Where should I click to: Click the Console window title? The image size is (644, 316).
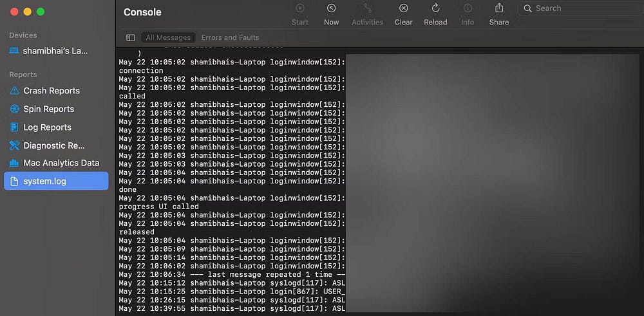tap(142, 12)
